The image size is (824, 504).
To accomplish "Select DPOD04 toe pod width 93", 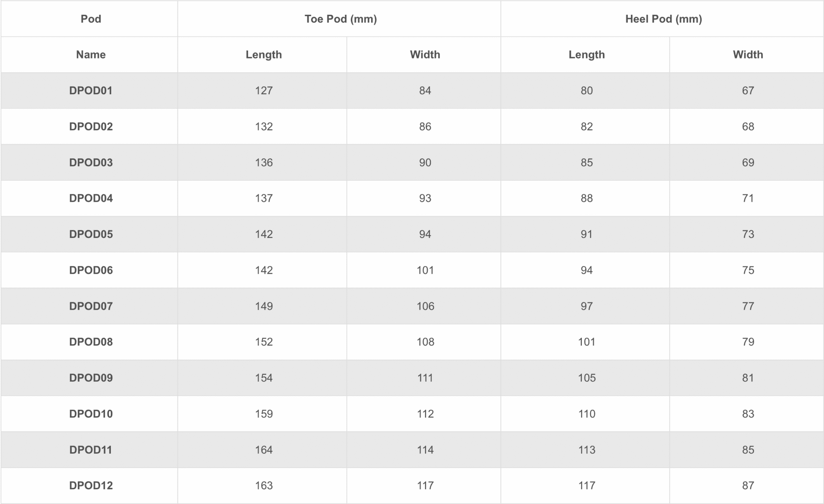I will 425,198.
